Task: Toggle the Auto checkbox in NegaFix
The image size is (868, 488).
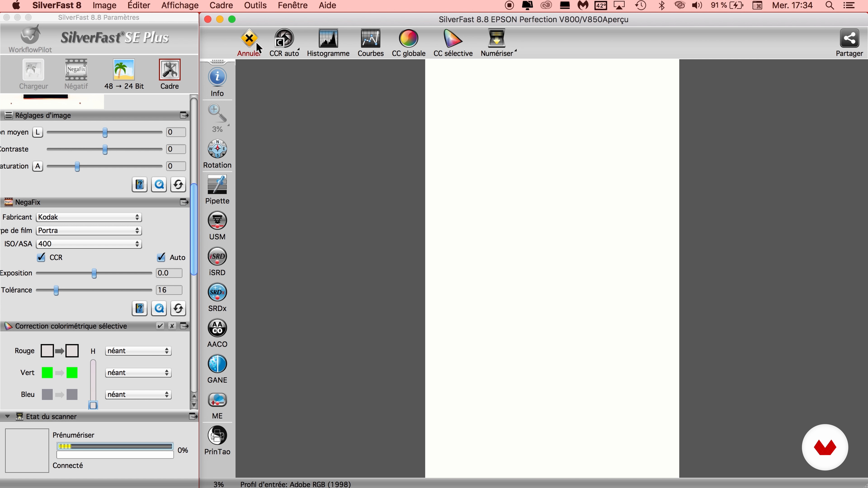Action: (x=161, y=257)
